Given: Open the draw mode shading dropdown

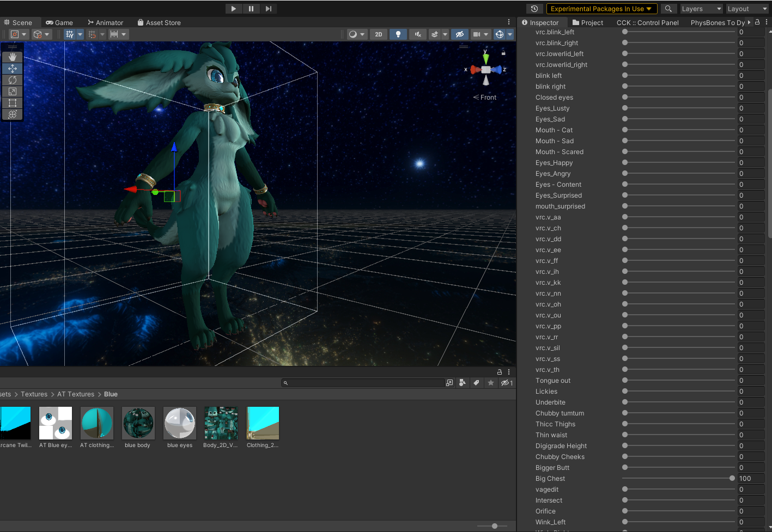Looking at the screenshot, I should (x=357, y=34).
